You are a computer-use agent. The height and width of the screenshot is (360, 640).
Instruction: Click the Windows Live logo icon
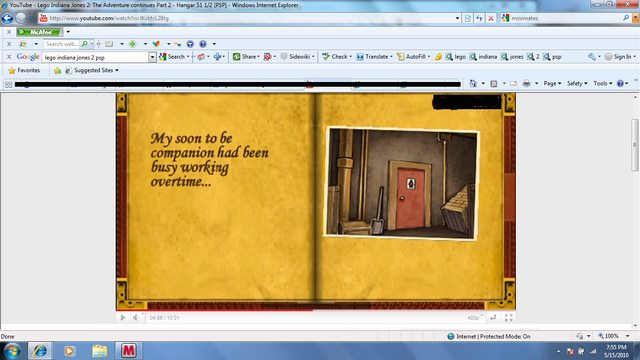23,44
